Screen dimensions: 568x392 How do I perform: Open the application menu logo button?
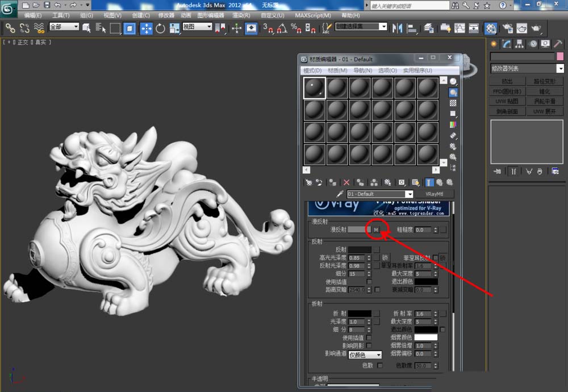(8, 9)
